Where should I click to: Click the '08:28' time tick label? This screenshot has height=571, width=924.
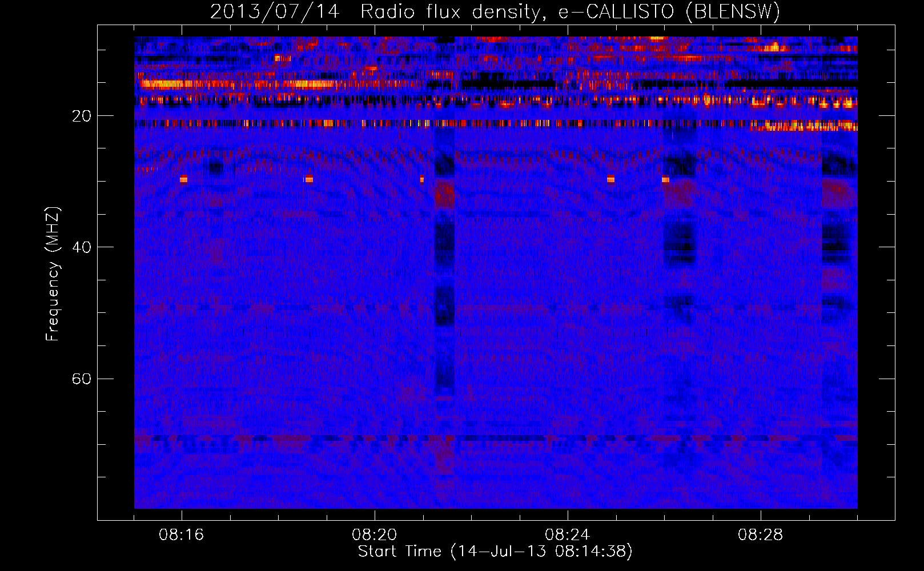click(x=761, y=535)
